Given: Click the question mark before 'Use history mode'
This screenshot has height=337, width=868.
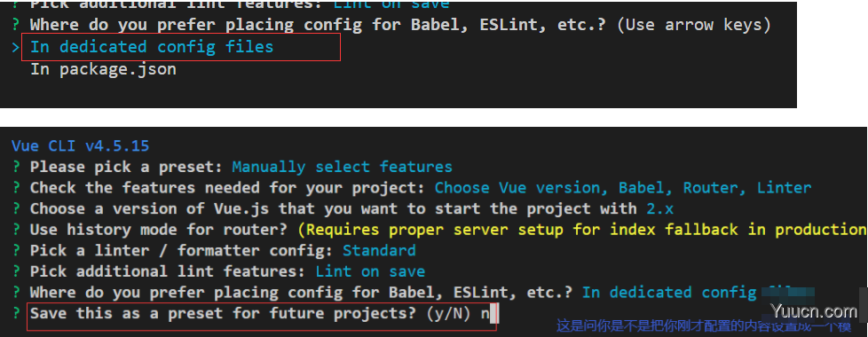Looking at the screenshot, I should pyautogui.click(x=16, y=229).
